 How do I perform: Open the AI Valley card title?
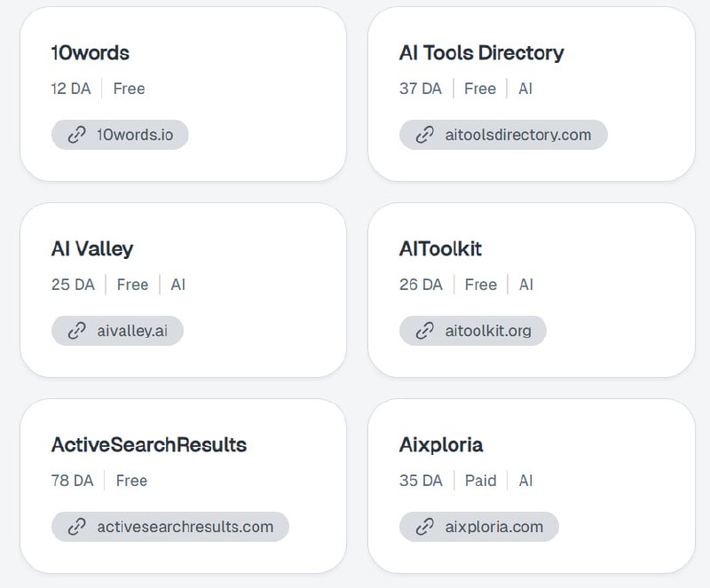pos(92,248)
